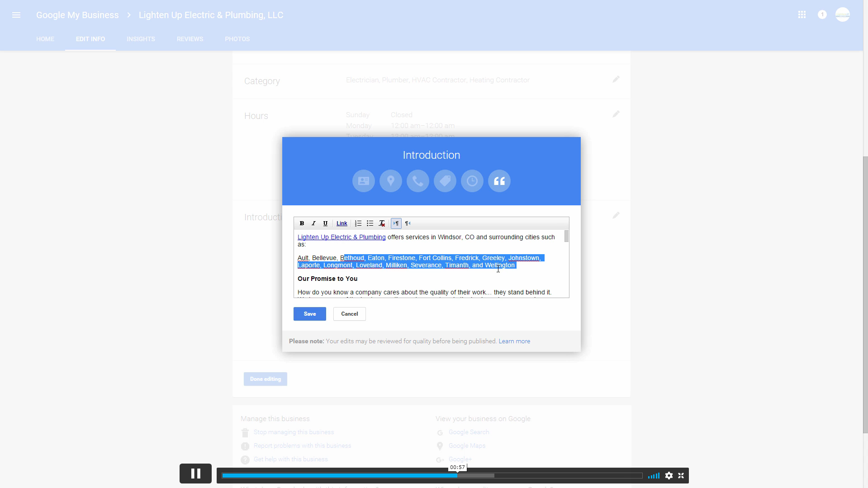Screen dimensions: 868x488
Task: View the notifications badge
Action: pos(822,15)
